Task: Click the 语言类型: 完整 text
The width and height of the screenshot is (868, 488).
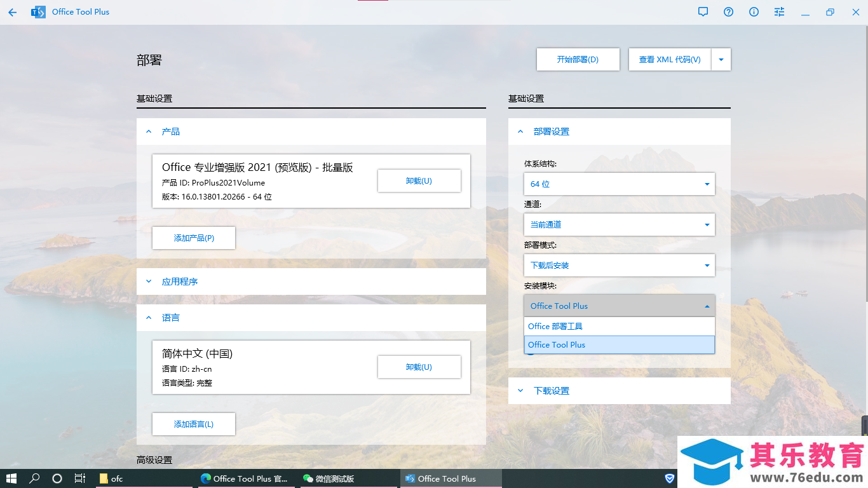Action: 187,383
